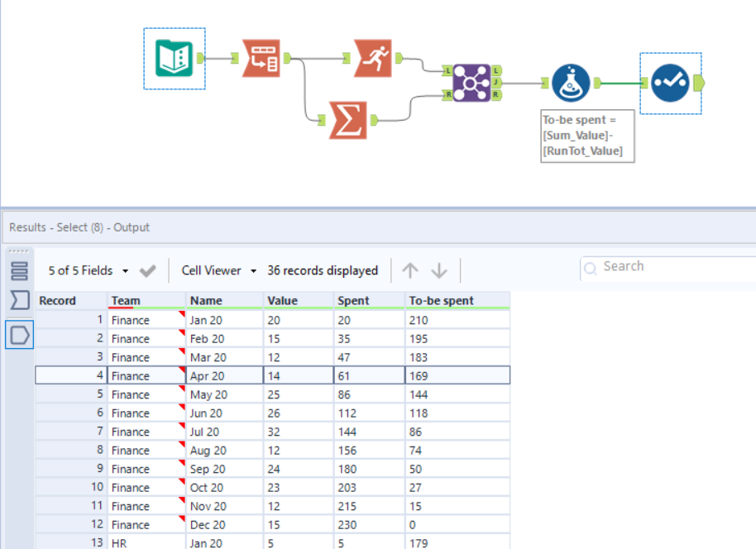This screenshot has width=756, height=549.
Task: Click the Join tool left-side R input anchor
Action: [x=447, y=95]
